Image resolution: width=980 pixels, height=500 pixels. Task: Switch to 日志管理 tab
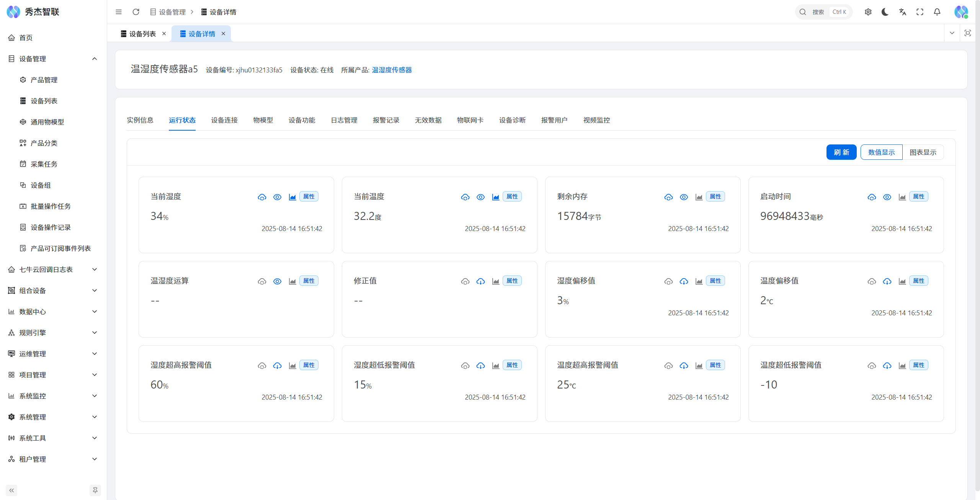point(344,120)
